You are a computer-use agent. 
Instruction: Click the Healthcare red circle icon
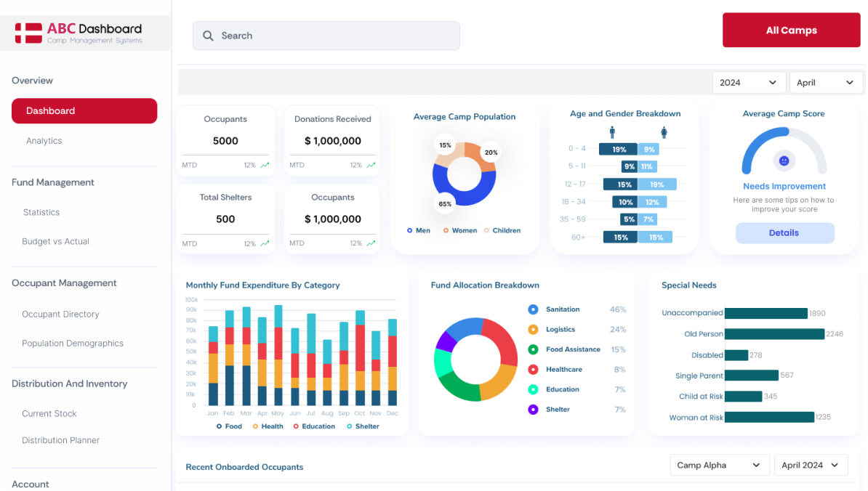pos(533,370)
